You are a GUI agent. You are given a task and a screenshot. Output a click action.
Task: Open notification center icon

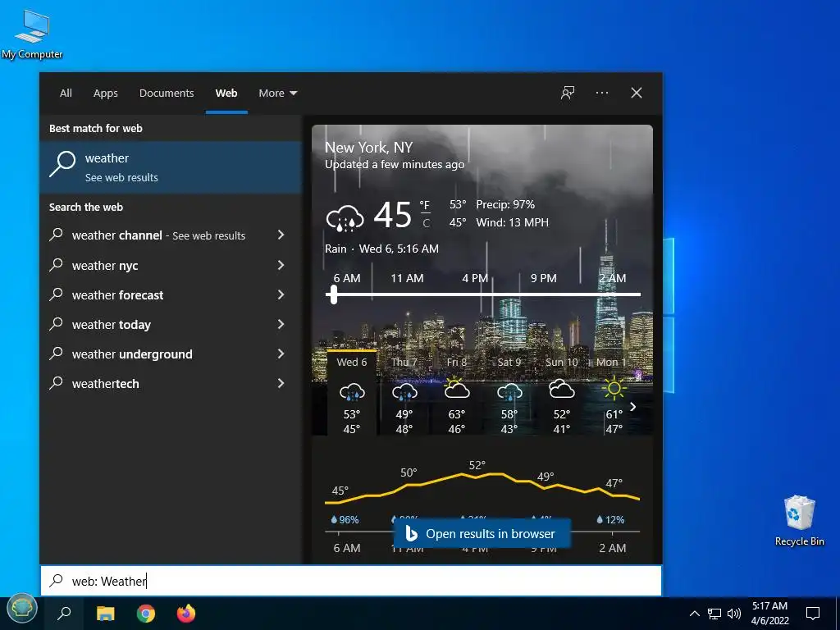tap(813, 614)
